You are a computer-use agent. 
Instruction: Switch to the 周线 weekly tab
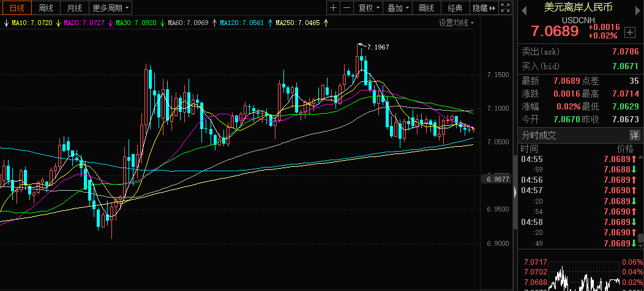coord(45,8)
